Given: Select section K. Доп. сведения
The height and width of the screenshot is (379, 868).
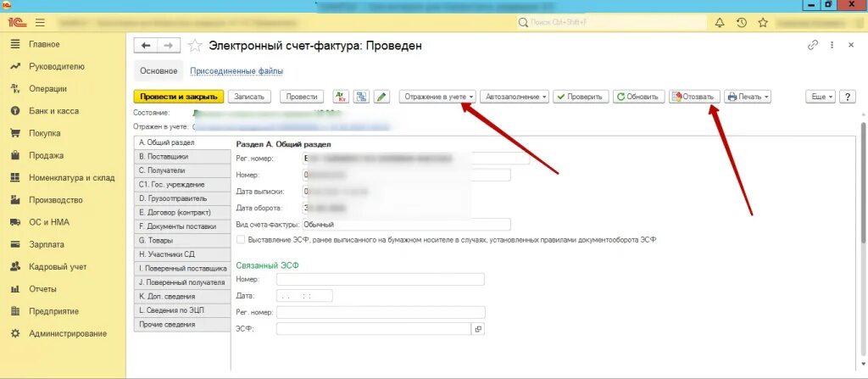Looking at the screenshot, I should pyautogui.click(x=181, y=297).
